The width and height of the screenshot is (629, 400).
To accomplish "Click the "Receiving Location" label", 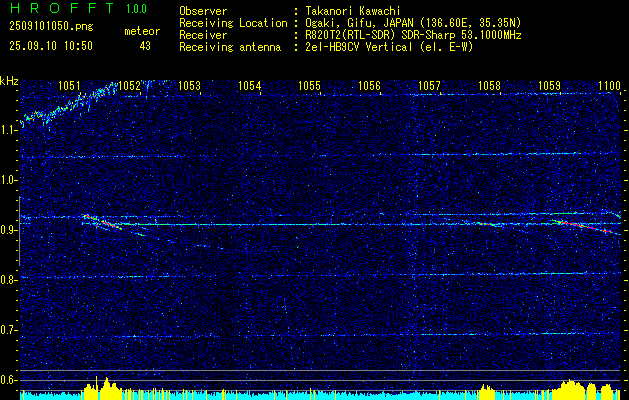I will pos(233,23).
